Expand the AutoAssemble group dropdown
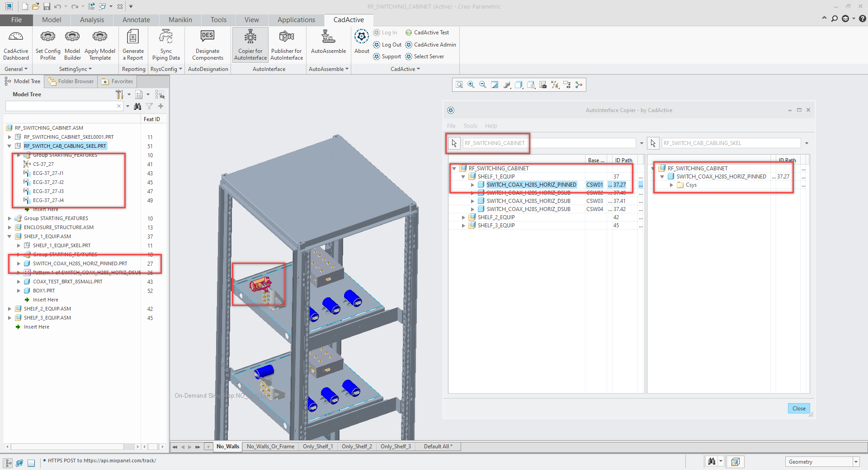868x470 pixels. [329, 69]
